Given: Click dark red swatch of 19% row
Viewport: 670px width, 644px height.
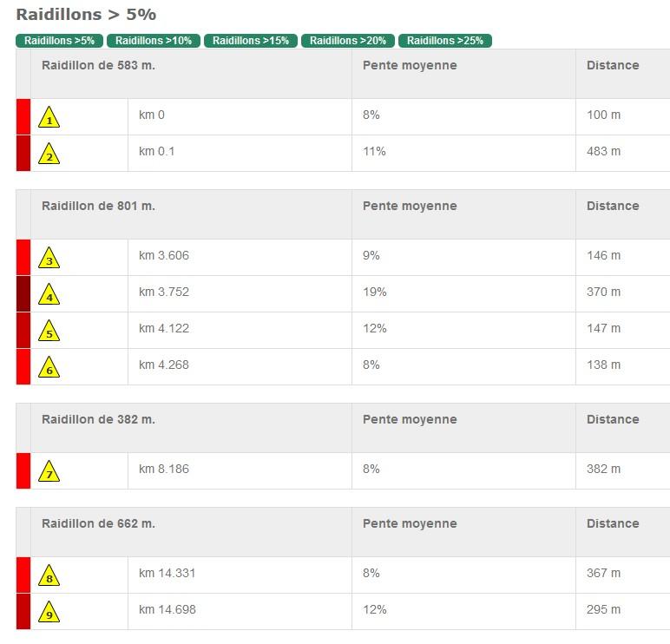Looking at the screenshot, I should [23, 293].
